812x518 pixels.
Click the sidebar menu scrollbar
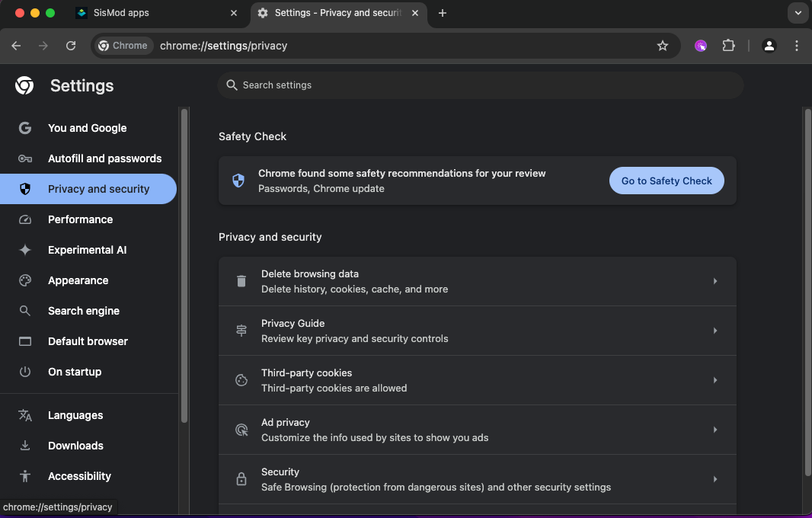(x=184, y=267)
